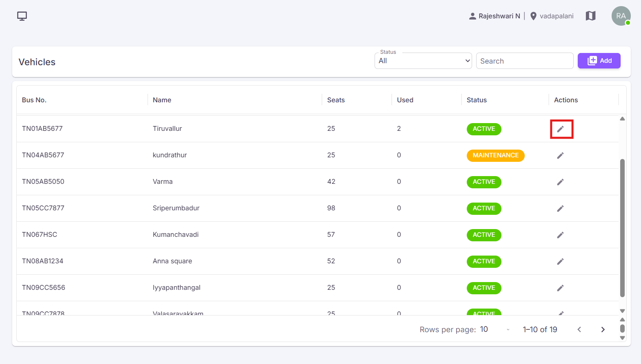Focus the Search input field
This screenshot has height=364, width=641.
click(525, 61)
